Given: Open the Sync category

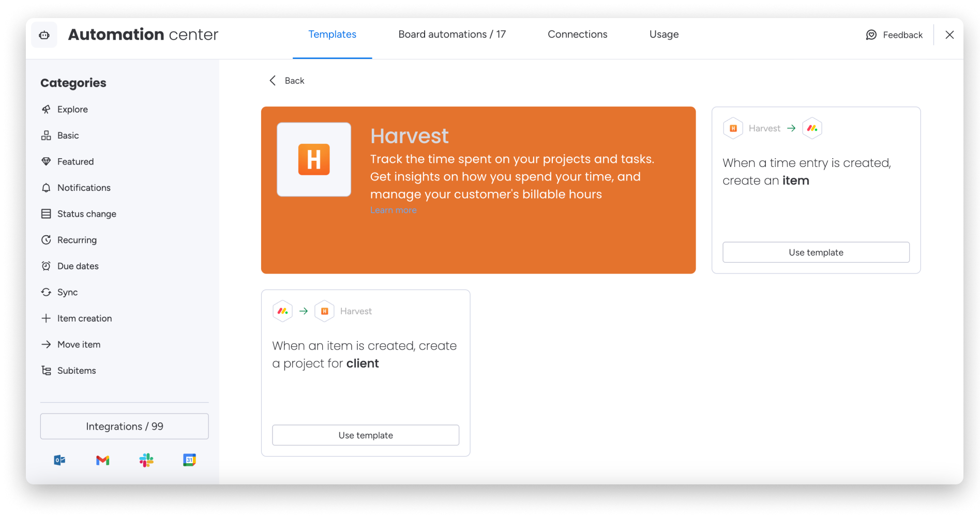Looking at the screenshot, I should point(68,292).
